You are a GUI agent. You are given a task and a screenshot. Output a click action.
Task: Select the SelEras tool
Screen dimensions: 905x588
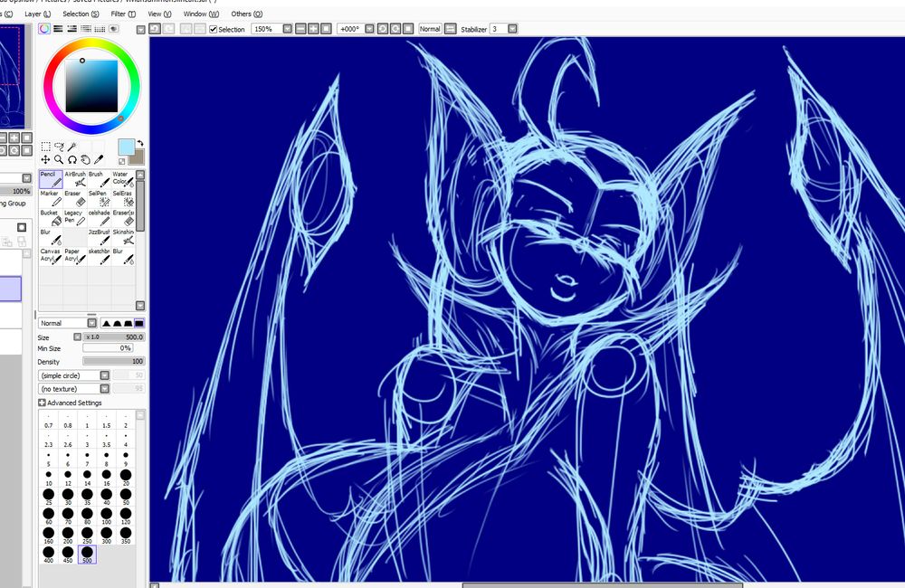[123, 198]
